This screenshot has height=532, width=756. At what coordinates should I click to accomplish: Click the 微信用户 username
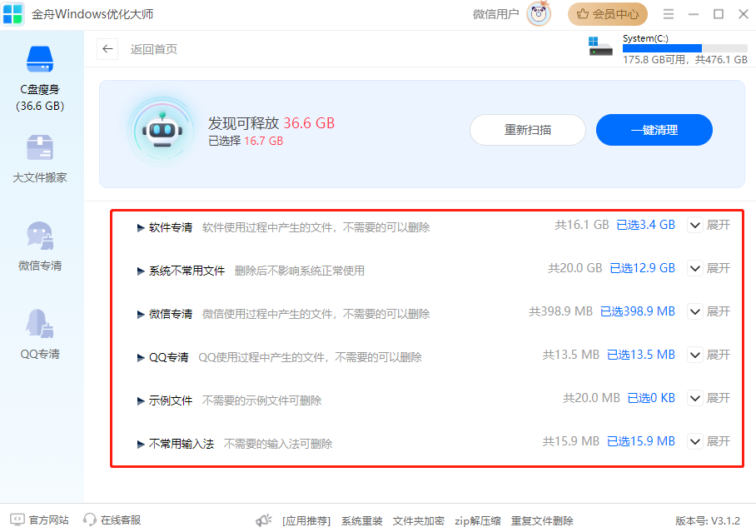(x=495, y=14)
